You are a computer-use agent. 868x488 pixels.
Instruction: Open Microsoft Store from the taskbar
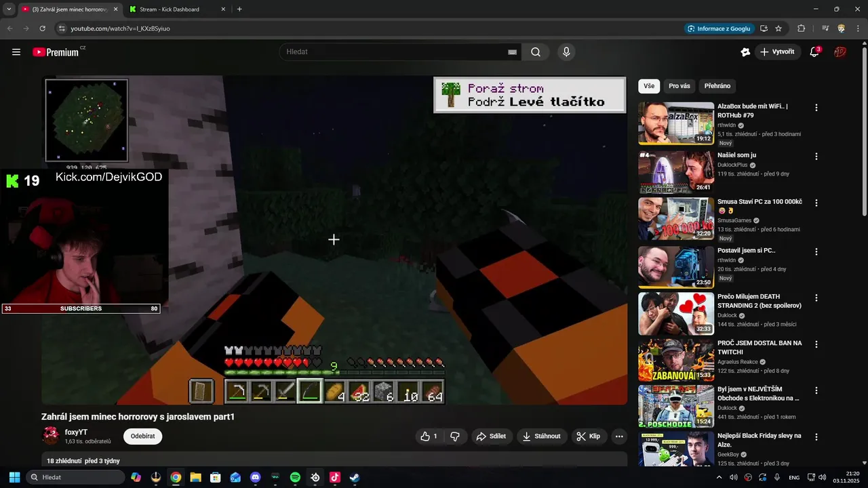point(216,477)
